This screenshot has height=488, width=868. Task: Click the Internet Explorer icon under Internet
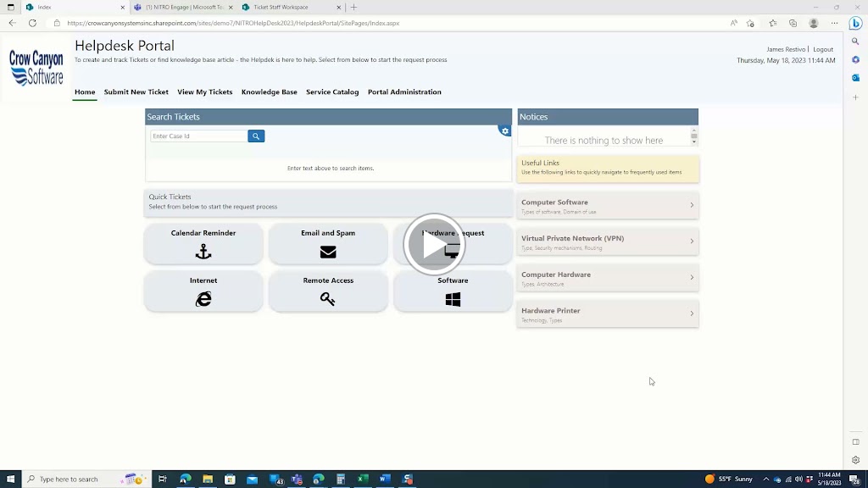203,299
